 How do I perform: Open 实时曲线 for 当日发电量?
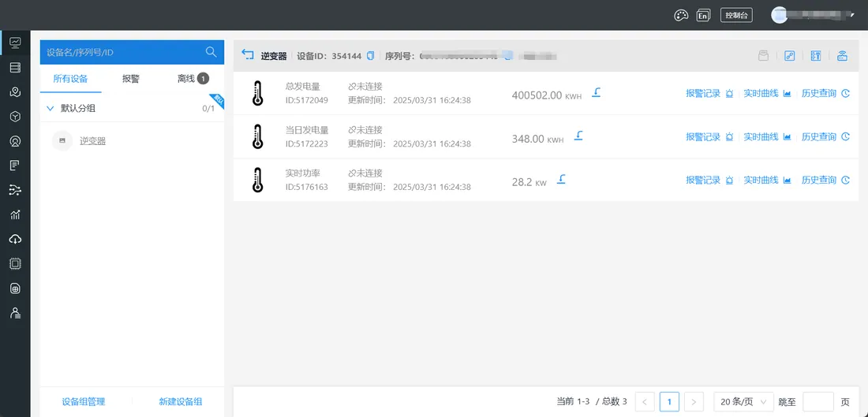(x=767, y=136)
